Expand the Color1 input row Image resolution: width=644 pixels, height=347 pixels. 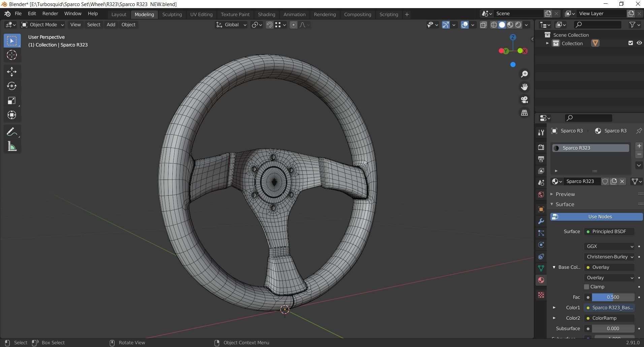(554, 308)
